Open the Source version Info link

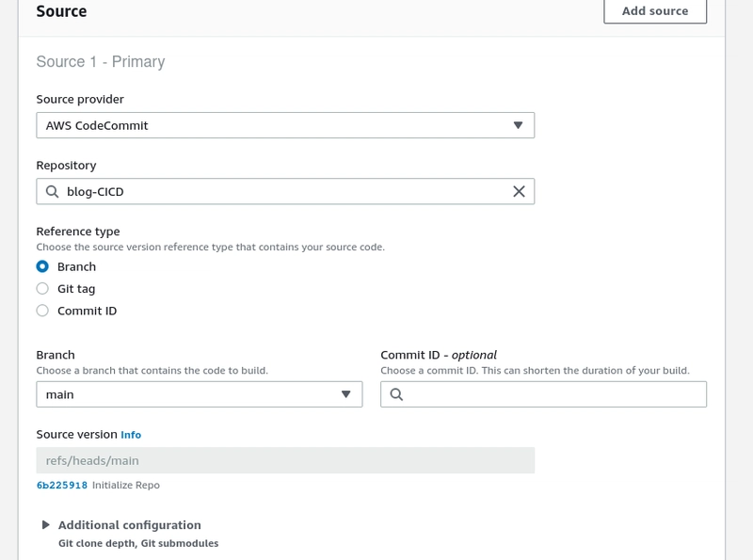[x=131, y=435]
